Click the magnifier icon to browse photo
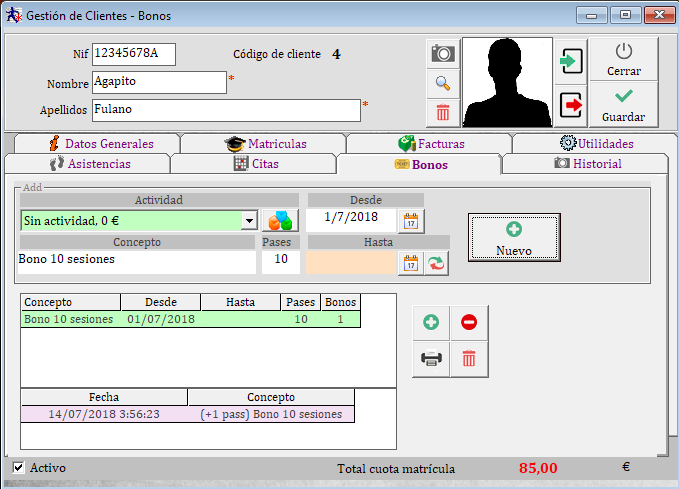The width and height of the screenshot is (679, 489). [443, 83]
